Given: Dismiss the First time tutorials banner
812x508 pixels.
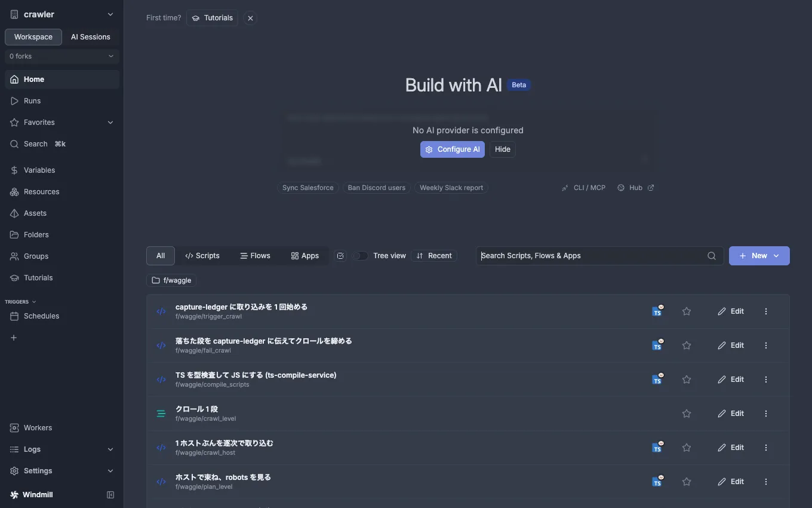Looking at the screenshot, I should (x=250, y=18).
